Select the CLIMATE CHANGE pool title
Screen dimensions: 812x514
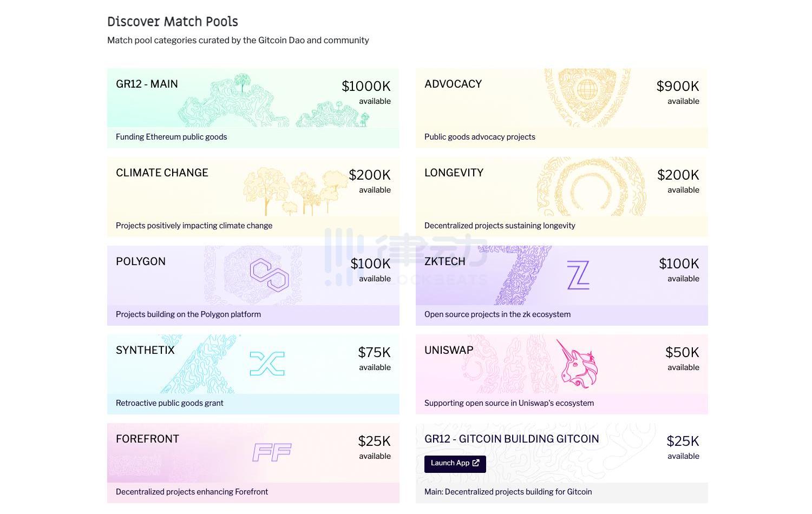point(162,173)
